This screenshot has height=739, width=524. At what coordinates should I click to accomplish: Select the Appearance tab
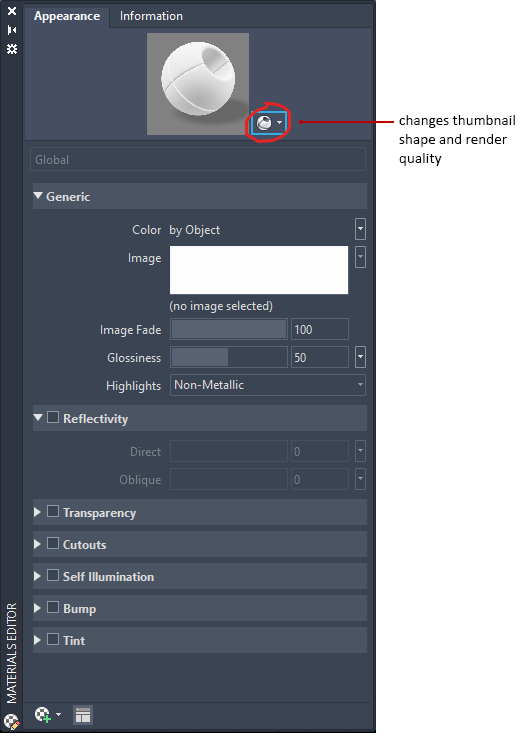pos(67,16)
